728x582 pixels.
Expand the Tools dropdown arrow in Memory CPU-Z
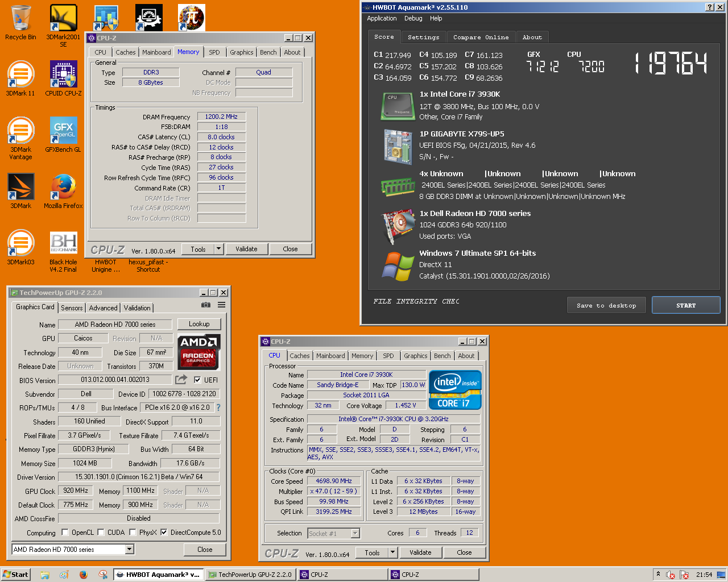(218, 249)
